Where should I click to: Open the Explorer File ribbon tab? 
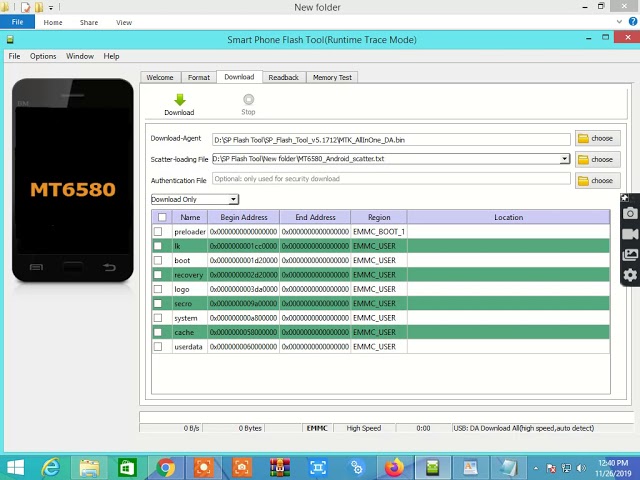point(17,22)
